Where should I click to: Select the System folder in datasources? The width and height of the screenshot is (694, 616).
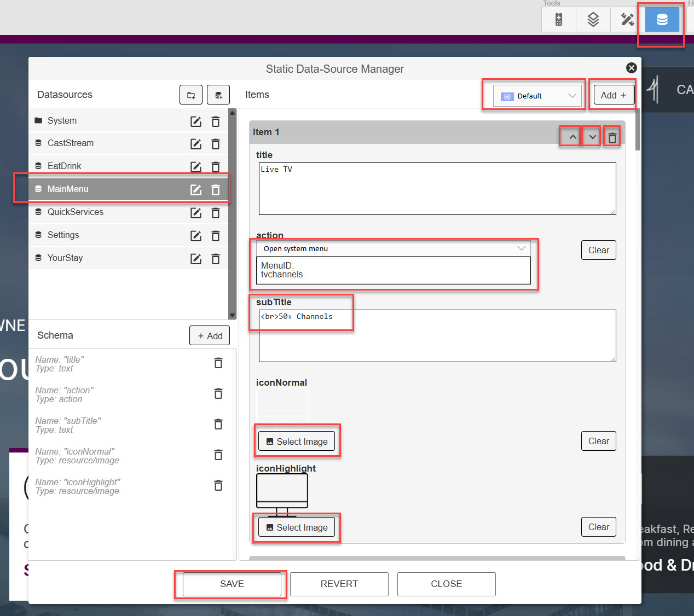coord(62,121)
